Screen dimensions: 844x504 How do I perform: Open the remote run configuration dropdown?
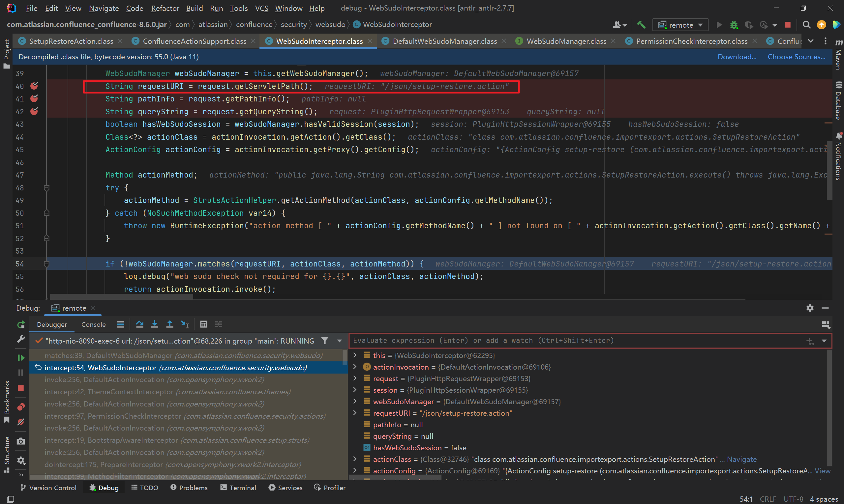[x=680, y=25]
